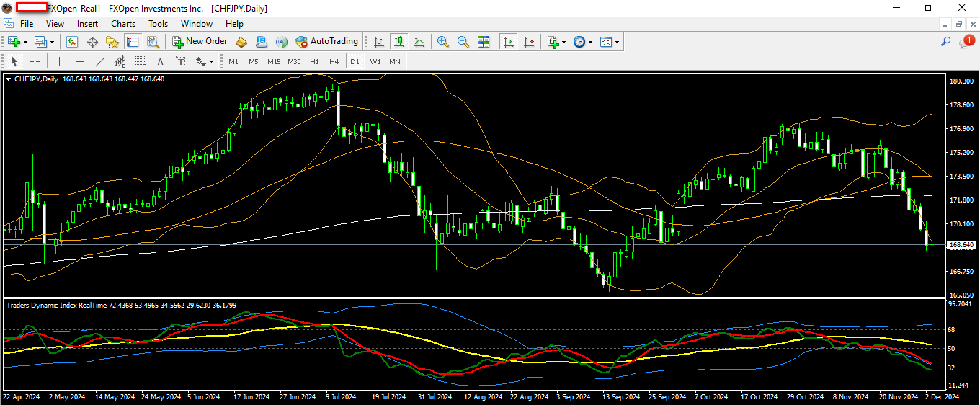Switch to line chart display

click(x=419, y=42)
